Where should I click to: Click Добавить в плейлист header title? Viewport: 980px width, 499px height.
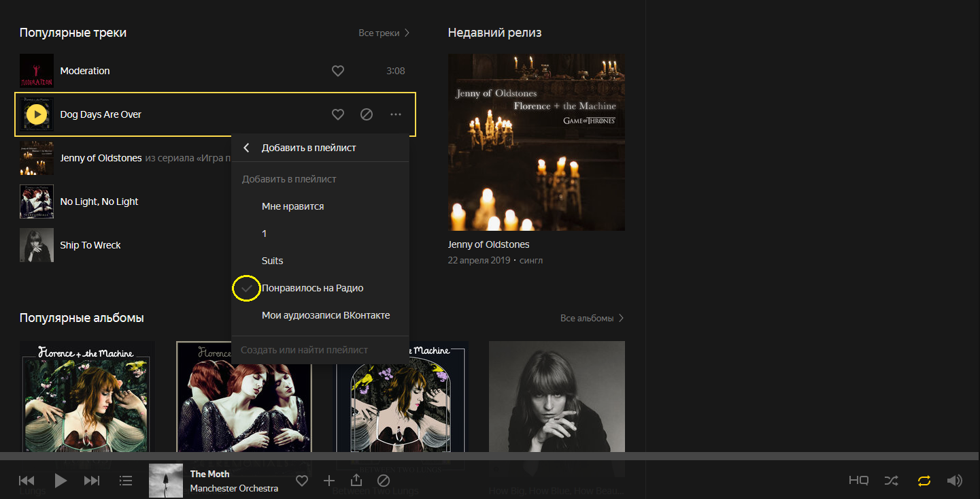[x=309, y=148]
